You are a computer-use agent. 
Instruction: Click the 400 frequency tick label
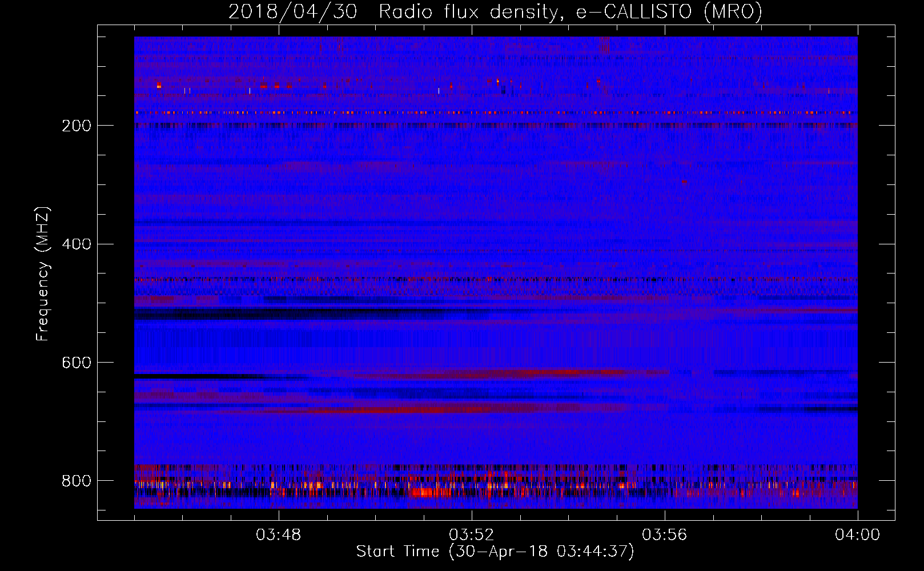77,244
